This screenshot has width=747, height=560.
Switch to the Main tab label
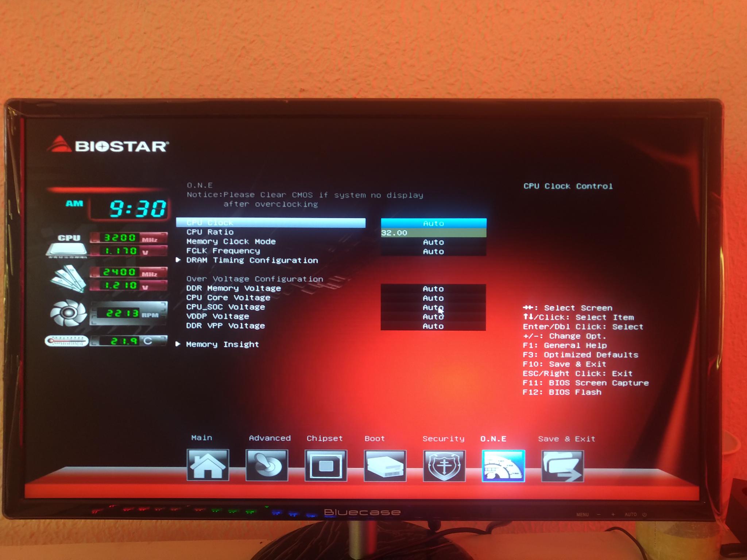202,438
